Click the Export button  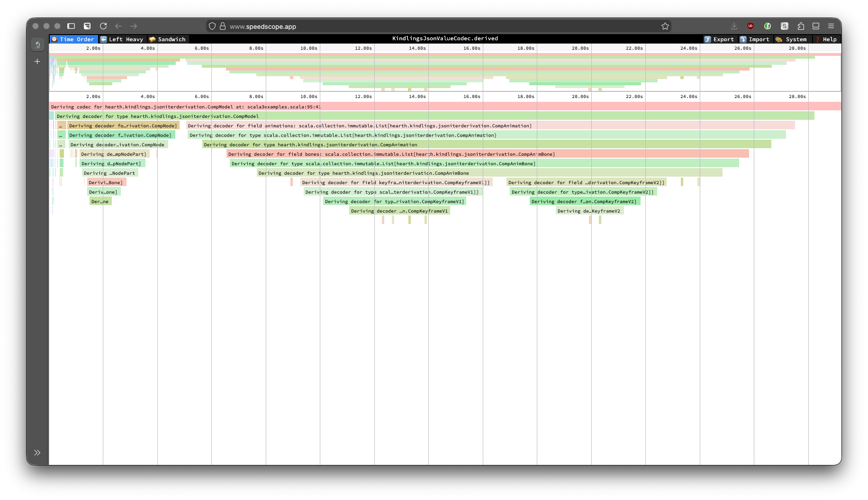point(719,39)
